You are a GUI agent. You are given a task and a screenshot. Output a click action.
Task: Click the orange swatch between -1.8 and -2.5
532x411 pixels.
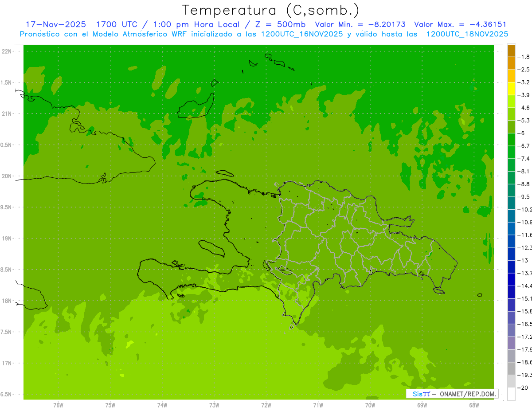[x=511, y=63]
